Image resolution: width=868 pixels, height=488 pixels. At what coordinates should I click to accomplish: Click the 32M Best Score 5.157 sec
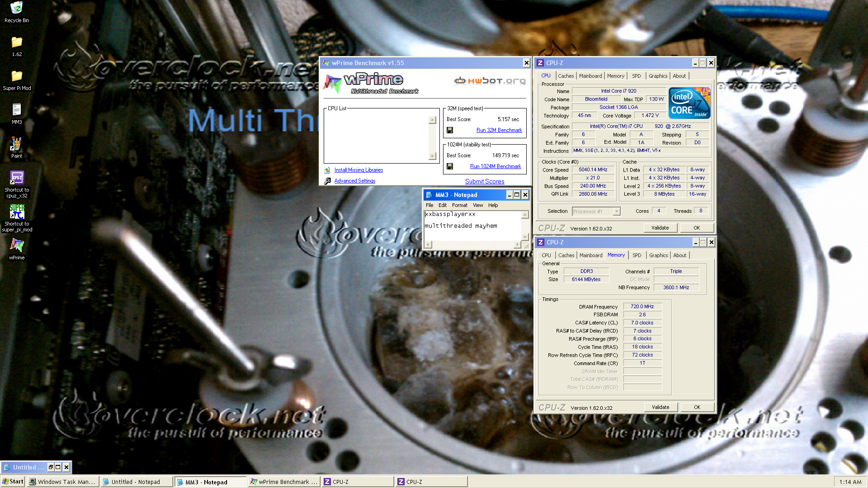[508, 119]
